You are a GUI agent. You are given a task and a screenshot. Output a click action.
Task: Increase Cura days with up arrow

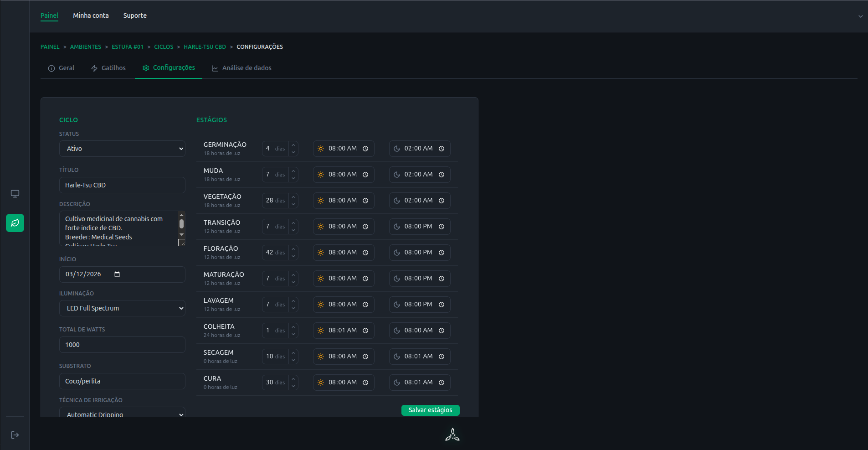293,379
